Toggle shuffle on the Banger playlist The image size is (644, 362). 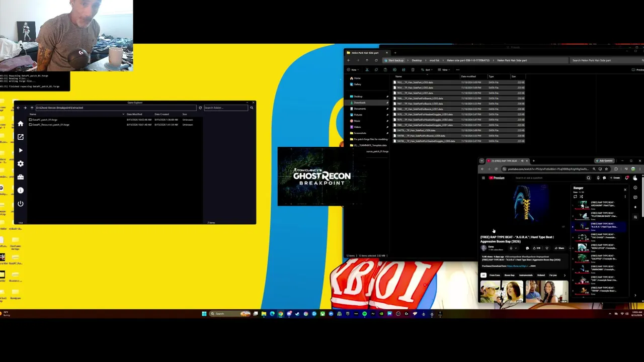tap(582, 197)
